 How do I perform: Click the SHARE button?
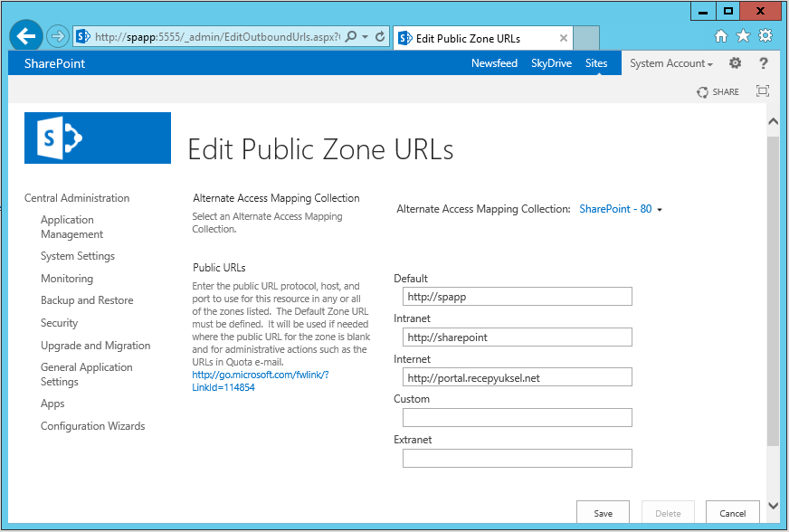pos(718,91)
